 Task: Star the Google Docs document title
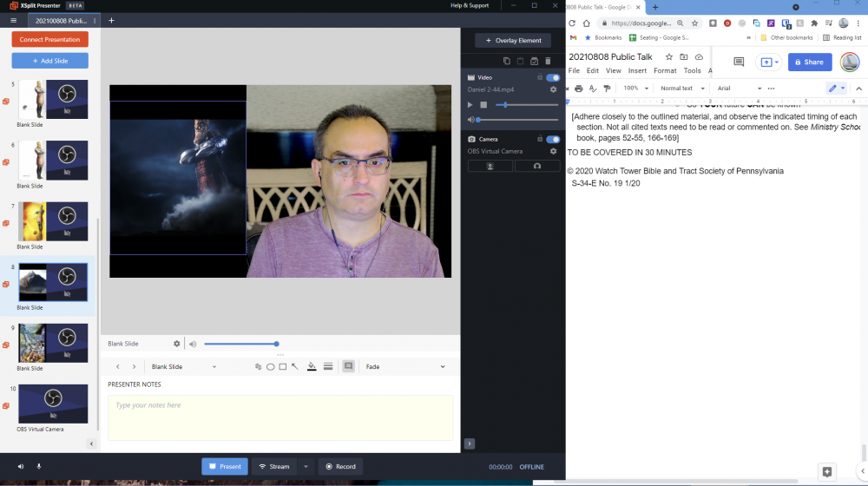click(668, 57)
